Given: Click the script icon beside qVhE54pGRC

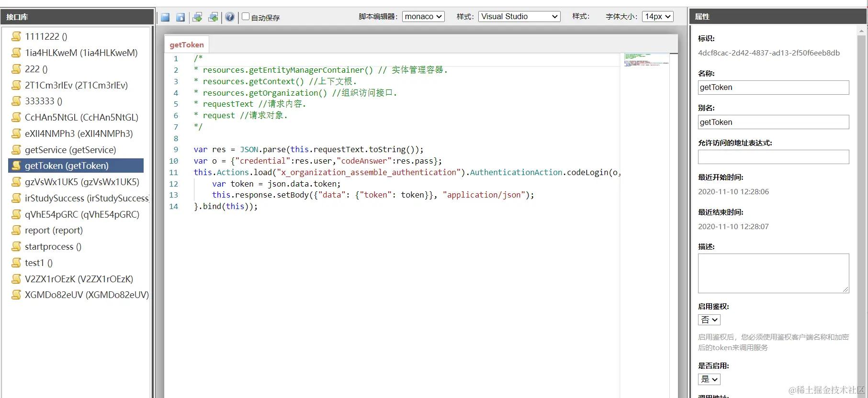Looking at the screenshot, I should (x=16, y=214).
